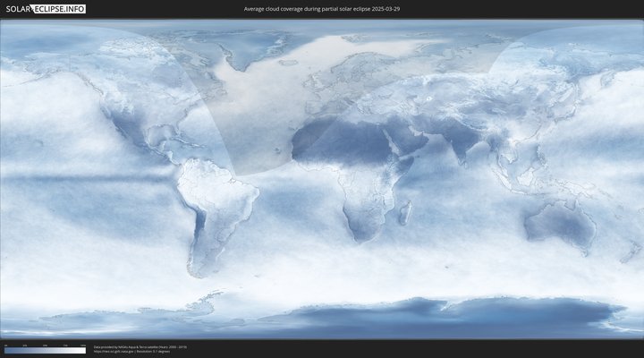The width and height of the screenshot is (644, 358).
Task: Click the NASA Aqua & Terra data credit
Action: [140, 345]
